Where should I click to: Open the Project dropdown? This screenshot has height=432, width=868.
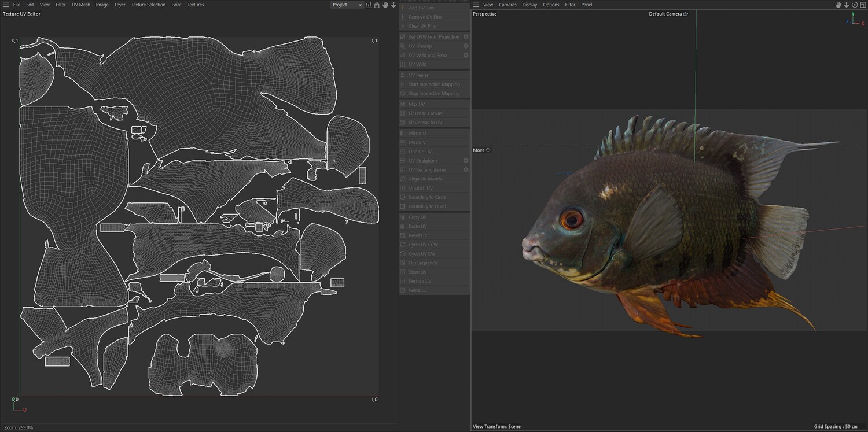(347, 5)
